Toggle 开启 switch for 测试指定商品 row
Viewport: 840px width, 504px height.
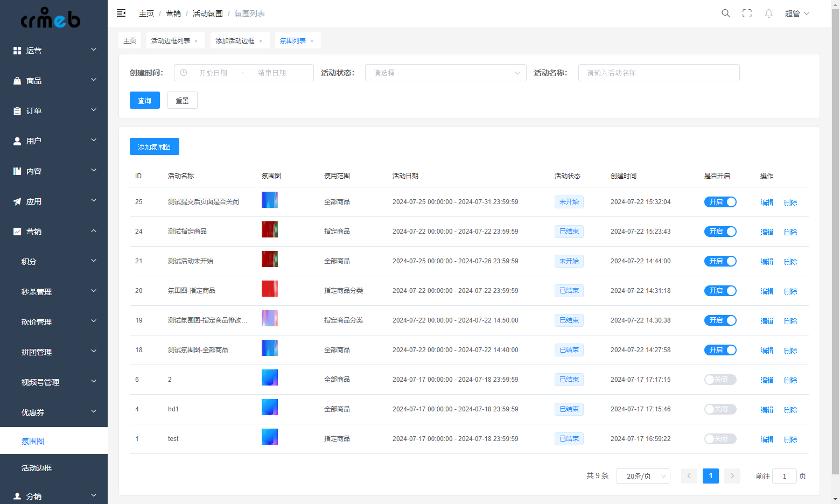pyautogui.click(x=720, y=232)
